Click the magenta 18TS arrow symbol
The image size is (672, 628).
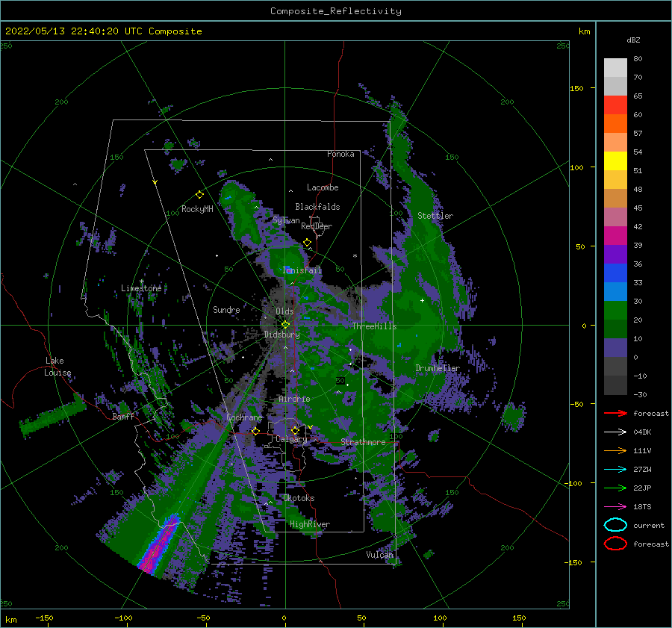615,507
